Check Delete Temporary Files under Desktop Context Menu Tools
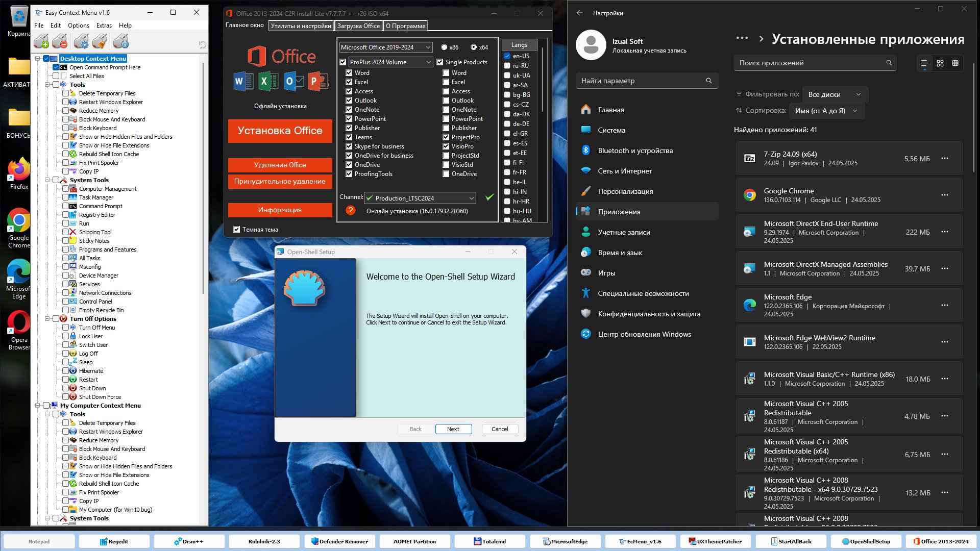 pos(66,93)
